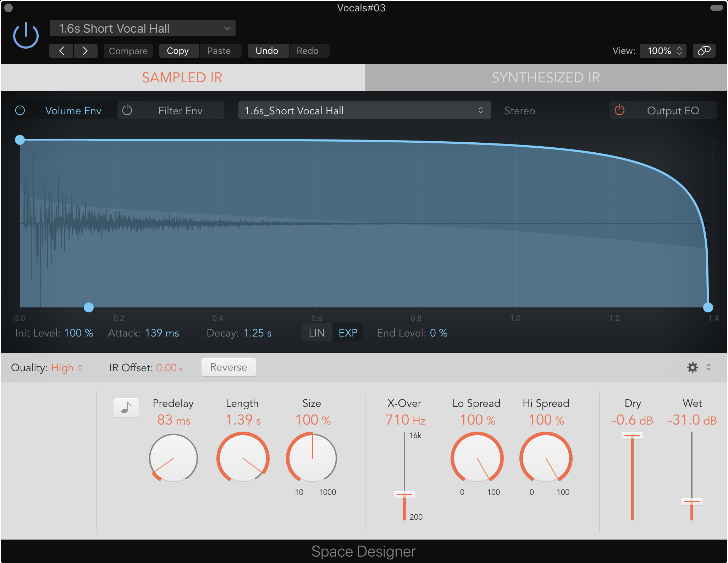Viewport: 728px width, 563px height.
Task: Go to next preset arrow
Action: pos(85,51)
